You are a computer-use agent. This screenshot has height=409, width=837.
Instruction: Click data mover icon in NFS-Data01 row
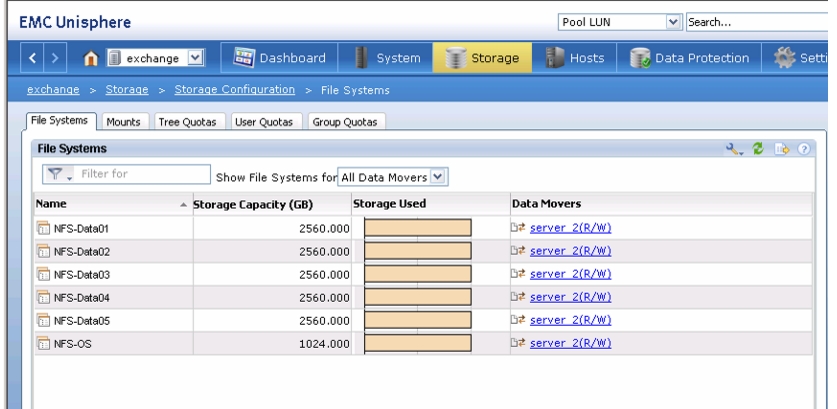518,227
